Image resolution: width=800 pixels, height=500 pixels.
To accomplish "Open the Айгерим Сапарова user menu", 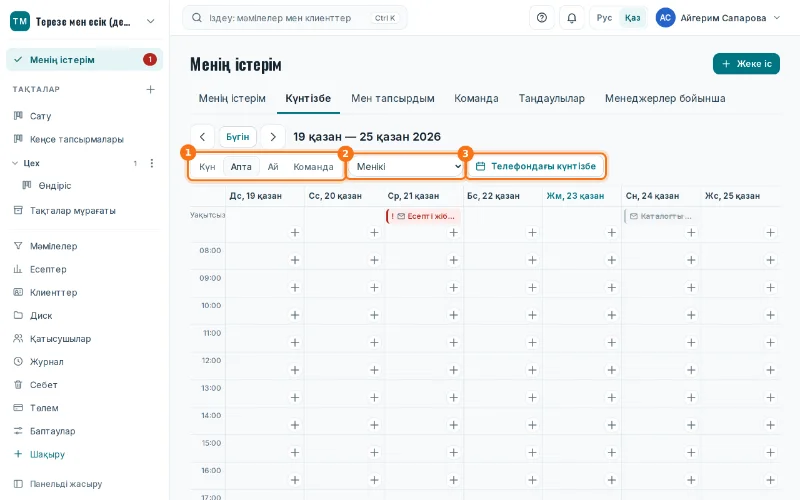I will [x=718, y=18].
